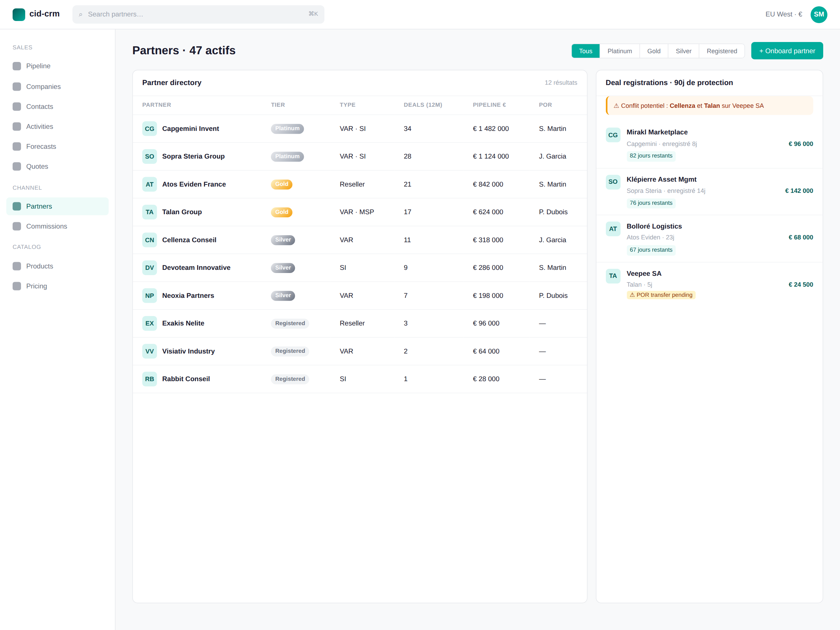This screenshot has width=840, height=630.
Task: Click the CG avatar on Mirakl Marketplace deal
Action: [613, 135]
